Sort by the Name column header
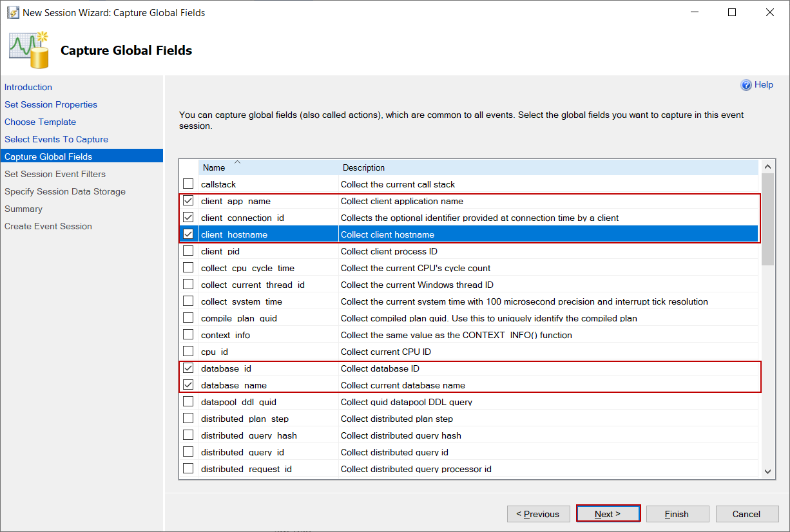This screenshot has width=790, height=532. point(214,167)
